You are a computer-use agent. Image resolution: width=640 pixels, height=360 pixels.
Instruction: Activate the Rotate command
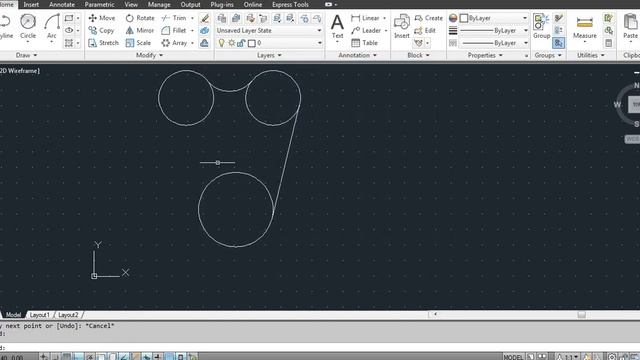pos(140,18)
